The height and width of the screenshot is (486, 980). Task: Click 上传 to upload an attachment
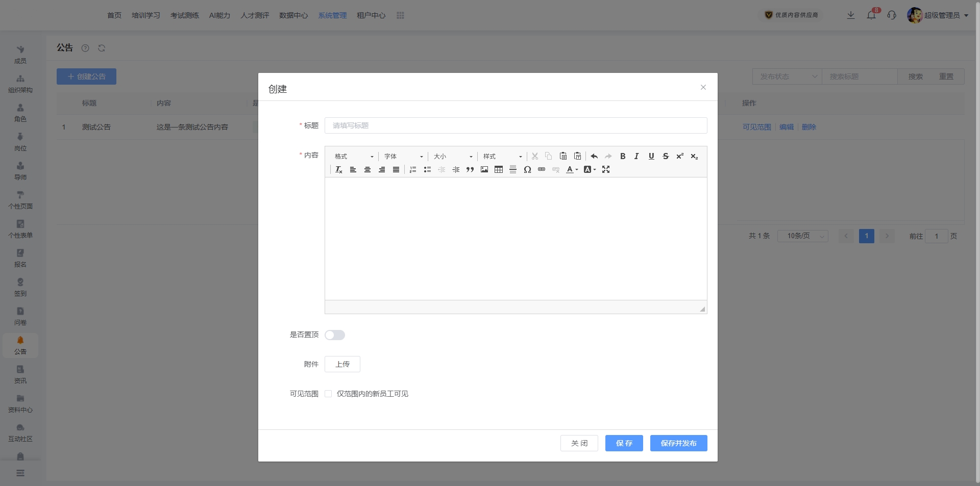point(342,364)
